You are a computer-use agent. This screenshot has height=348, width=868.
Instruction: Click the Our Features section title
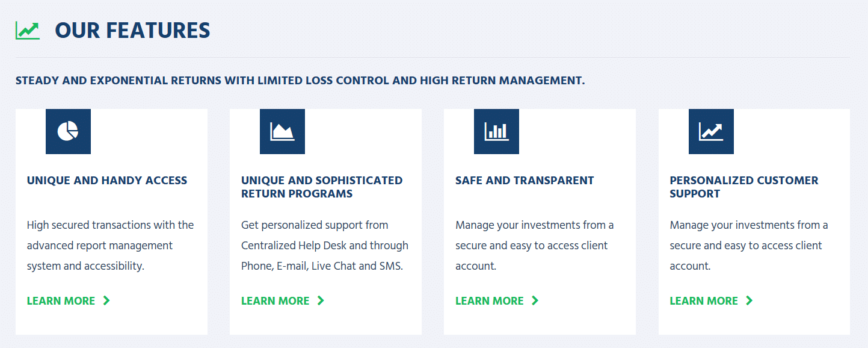point(132,31)
